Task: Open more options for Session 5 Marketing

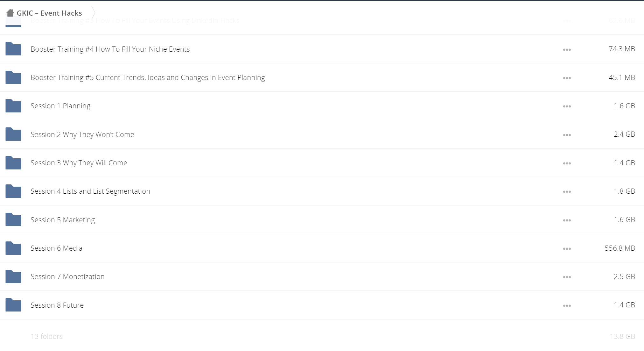Action: coord(567,220)
